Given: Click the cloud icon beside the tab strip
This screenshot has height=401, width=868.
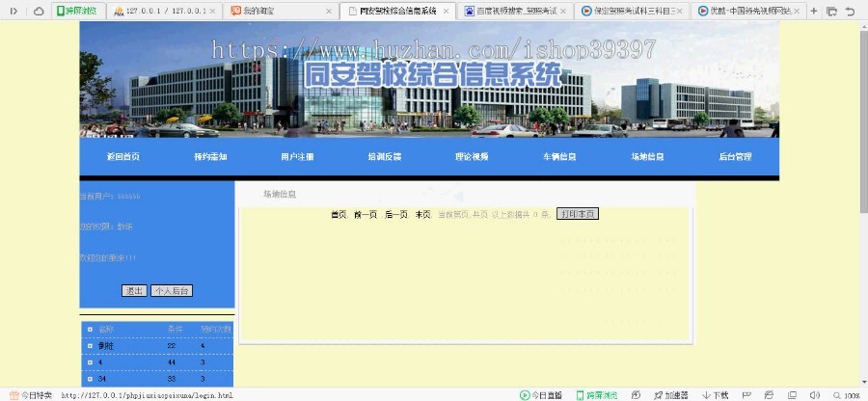Looking at the screenshot, I should 39,11.
